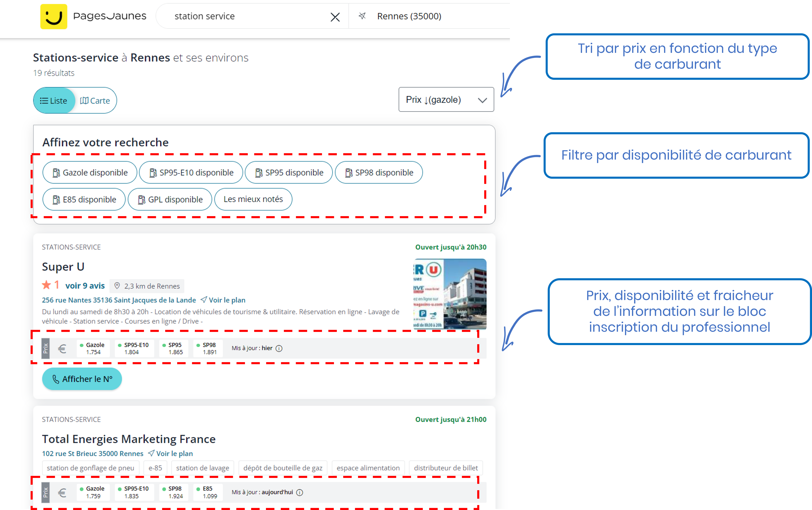Click the 'espace alimentation' tag
The height and width of the screenshot is (510, 812).
pos(368,468)
